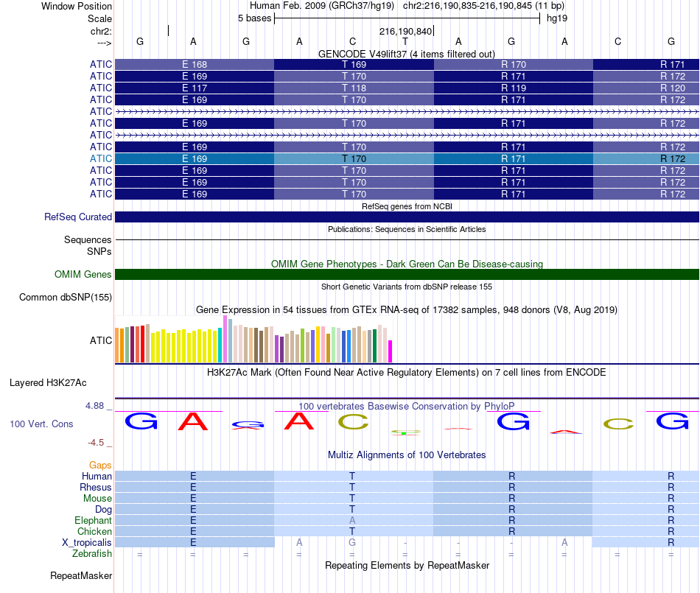
Task: Click the magenta last bar of GTEx chart
Action: 391,351
